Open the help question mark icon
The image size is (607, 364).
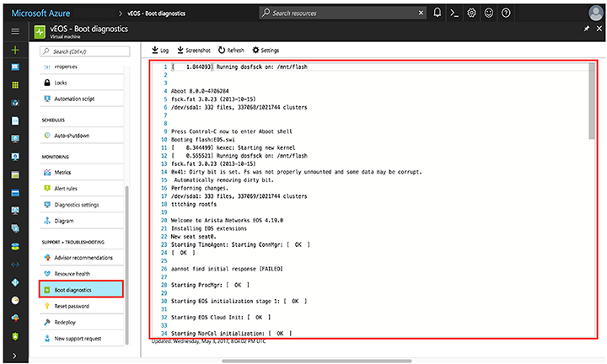[x=506, y=13]
